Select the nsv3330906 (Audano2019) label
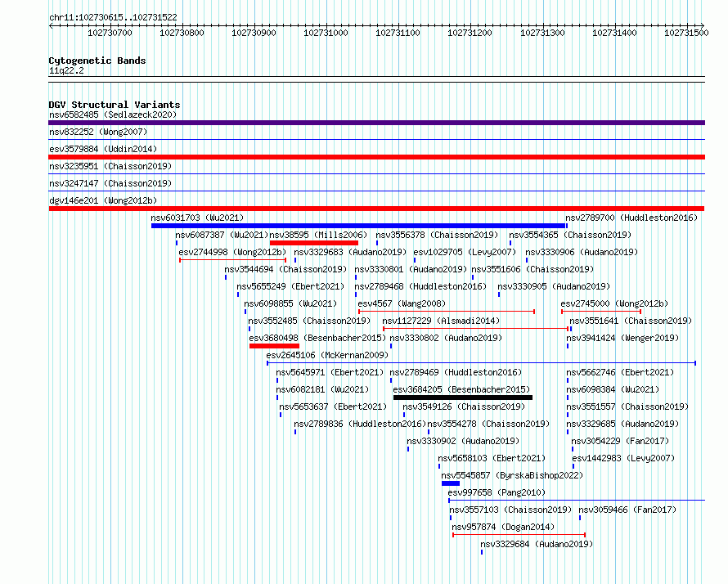Image resolution: width=728 pixels, height=584 pixels. pos(582,252)
